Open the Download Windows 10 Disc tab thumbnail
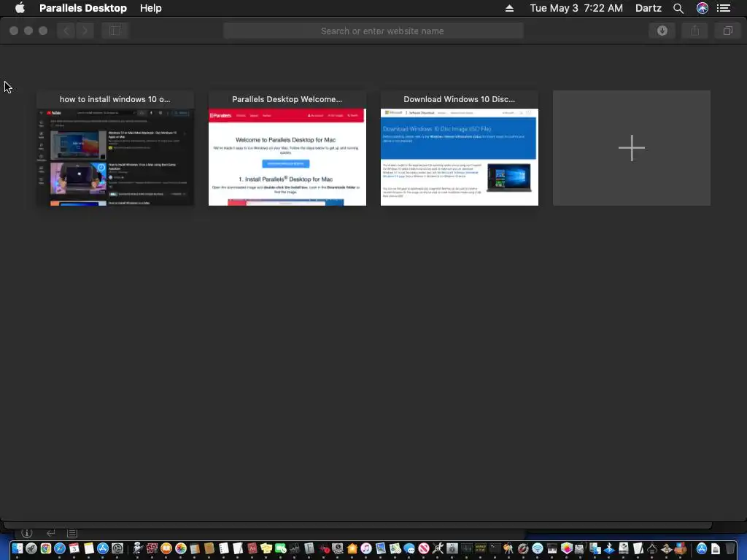This screenshot has height=560, width=747. point(460,148)
